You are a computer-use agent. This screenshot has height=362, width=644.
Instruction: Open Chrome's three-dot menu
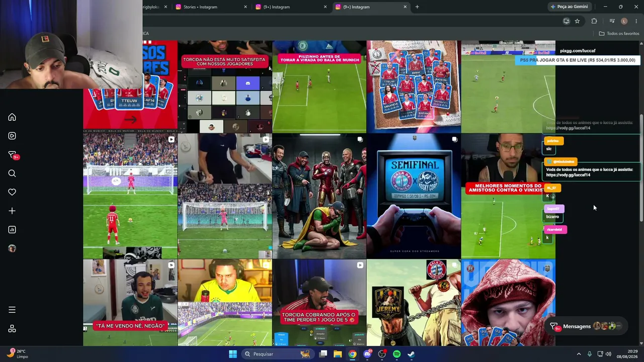[x=636, y=21]
